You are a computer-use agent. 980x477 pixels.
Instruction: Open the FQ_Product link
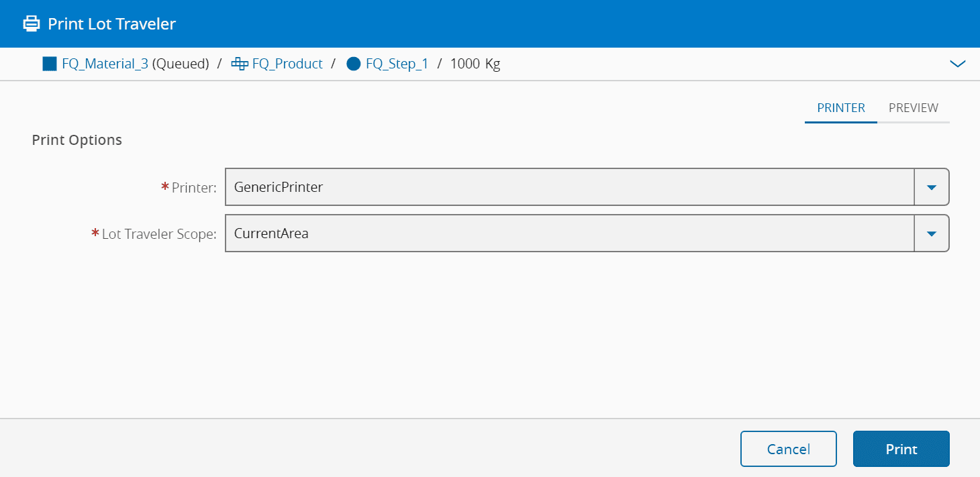(287, 64)
